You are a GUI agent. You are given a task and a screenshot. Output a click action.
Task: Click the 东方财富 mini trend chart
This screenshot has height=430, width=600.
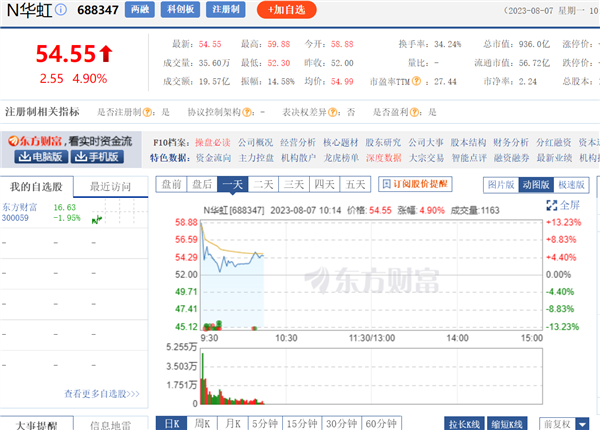point(119,213)
